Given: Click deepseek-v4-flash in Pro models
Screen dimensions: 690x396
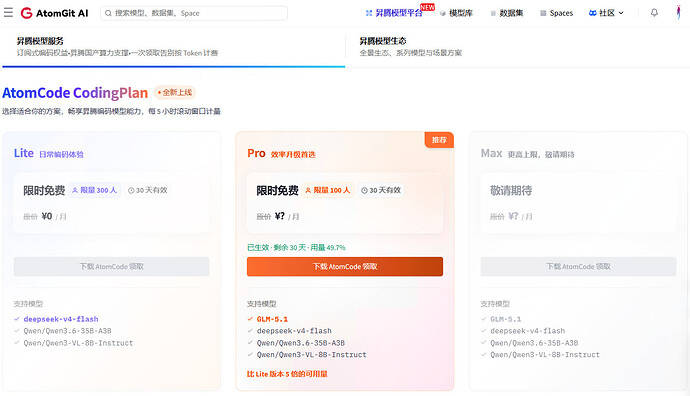Looking at the screenshot, I should pos(294,331).
